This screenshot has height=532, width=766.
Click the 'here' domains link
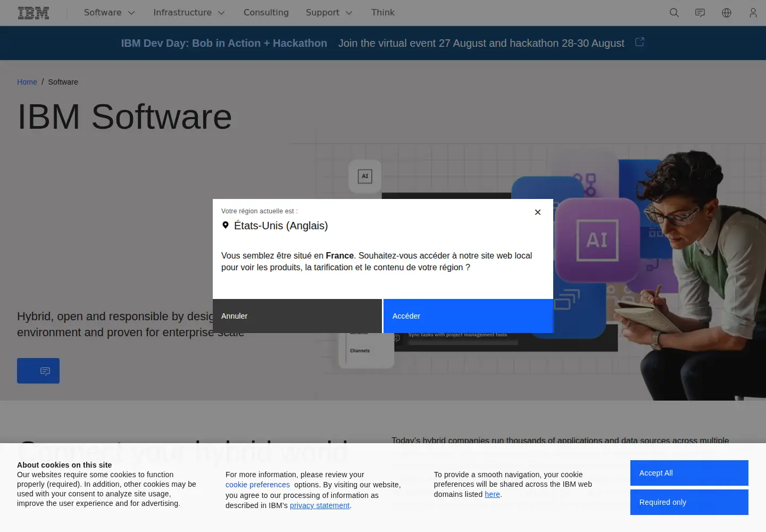coord(493,494)
